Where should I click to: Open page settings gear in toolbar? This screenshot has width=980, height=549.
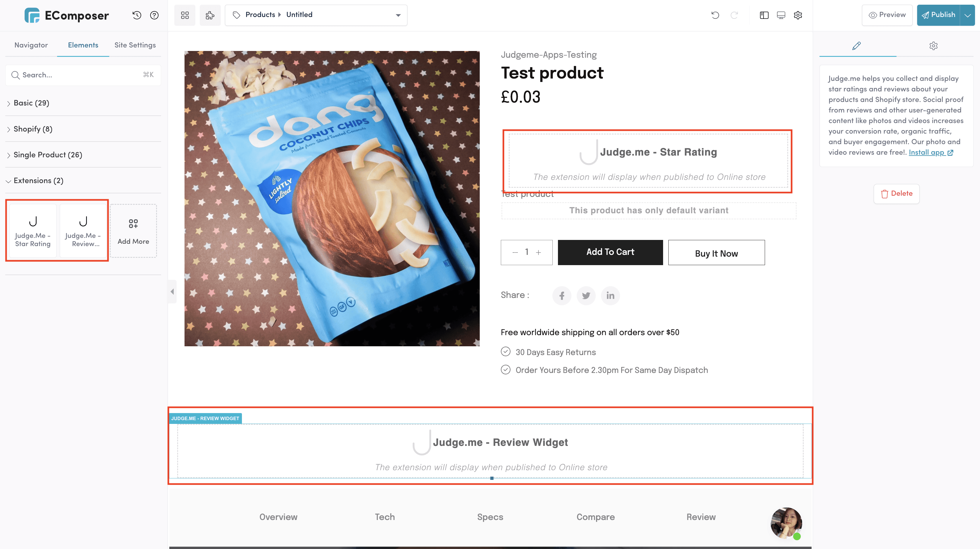798,15
